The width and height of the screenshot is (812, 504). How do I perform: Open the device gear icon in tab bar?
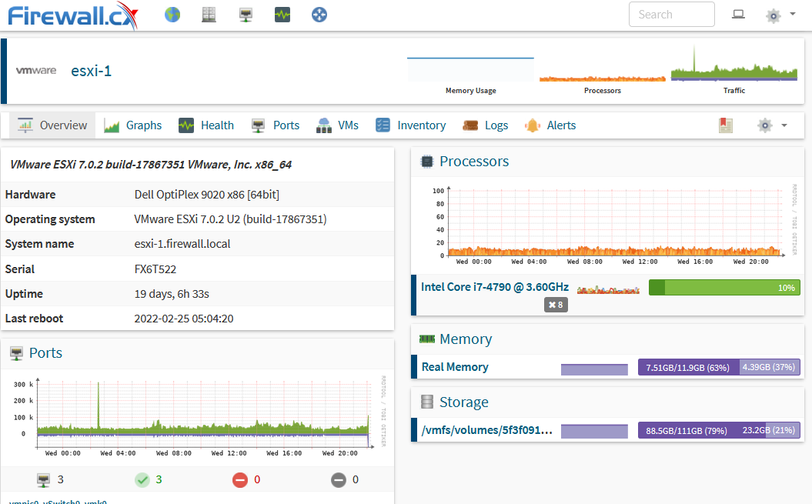765,125
